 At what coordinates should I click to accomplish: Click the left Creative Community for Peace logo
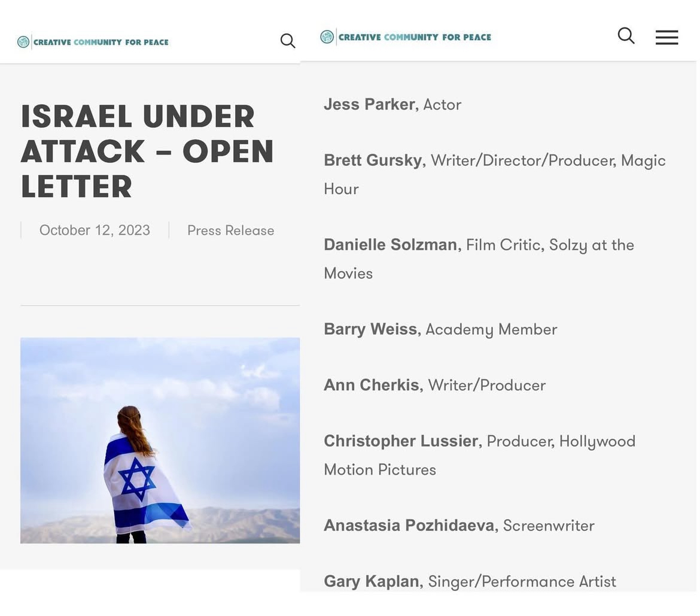coord(93,42)
